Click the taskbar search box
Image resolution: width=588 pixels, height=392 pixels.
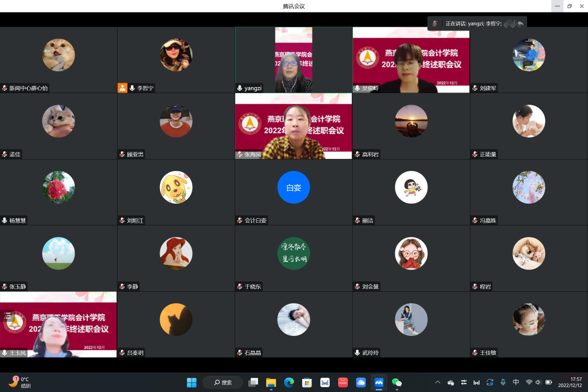(x=222, y=382)
